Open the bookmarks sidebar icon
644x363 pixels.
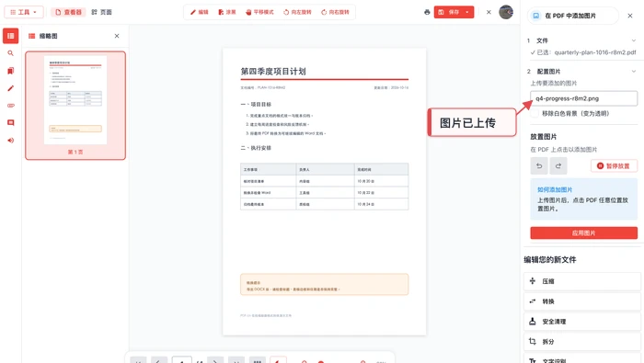[11, 71]
